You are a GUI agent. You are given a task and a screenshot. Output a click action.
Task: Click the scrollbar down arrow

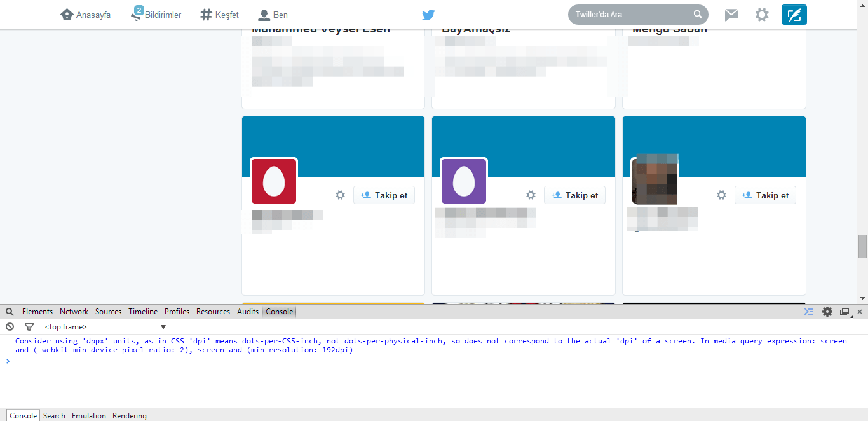pos(862,298)
